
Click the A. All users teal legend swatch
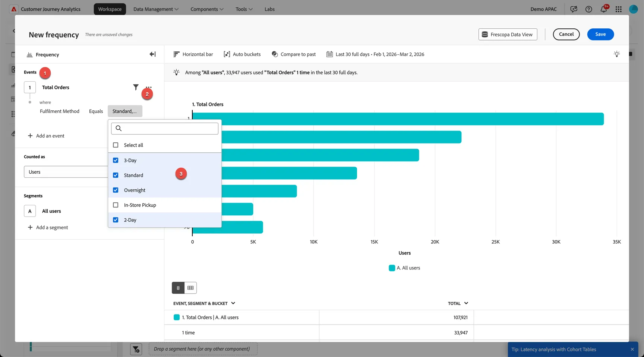coord(392,268)
